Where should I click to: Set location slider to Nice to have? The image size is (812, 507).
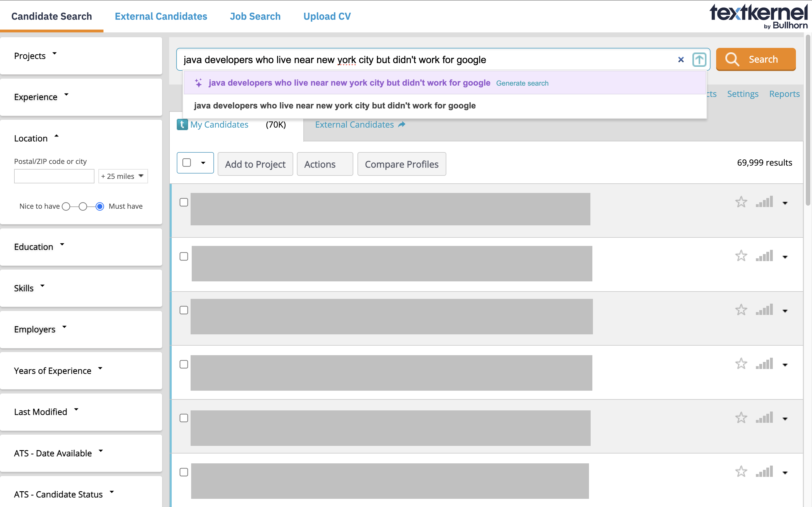coord(66,206)
